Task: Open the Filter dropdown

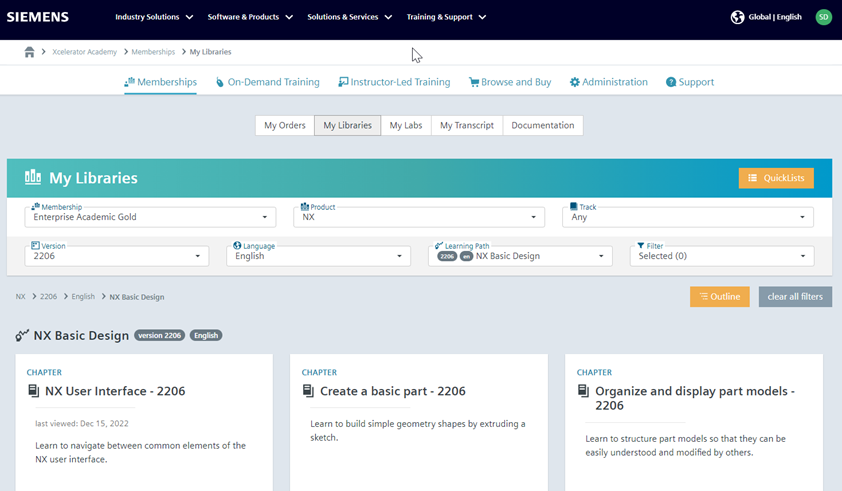Action: pyautogui.click(x=722, y=256)
